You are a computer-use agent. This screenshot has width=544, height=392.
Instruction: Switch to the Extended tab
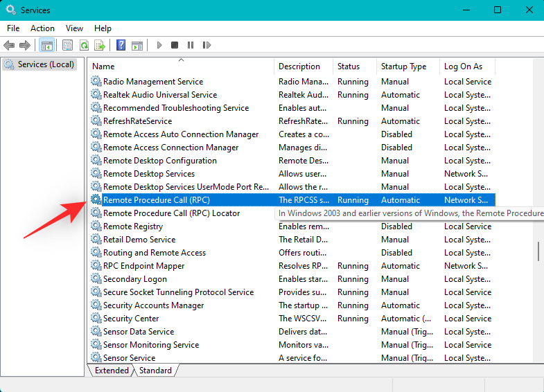click(x=112, y=371)
